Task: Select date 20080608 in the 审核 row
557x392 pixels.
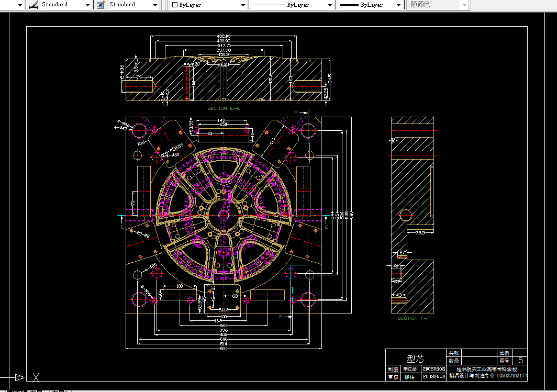Action: click(434, 376)
